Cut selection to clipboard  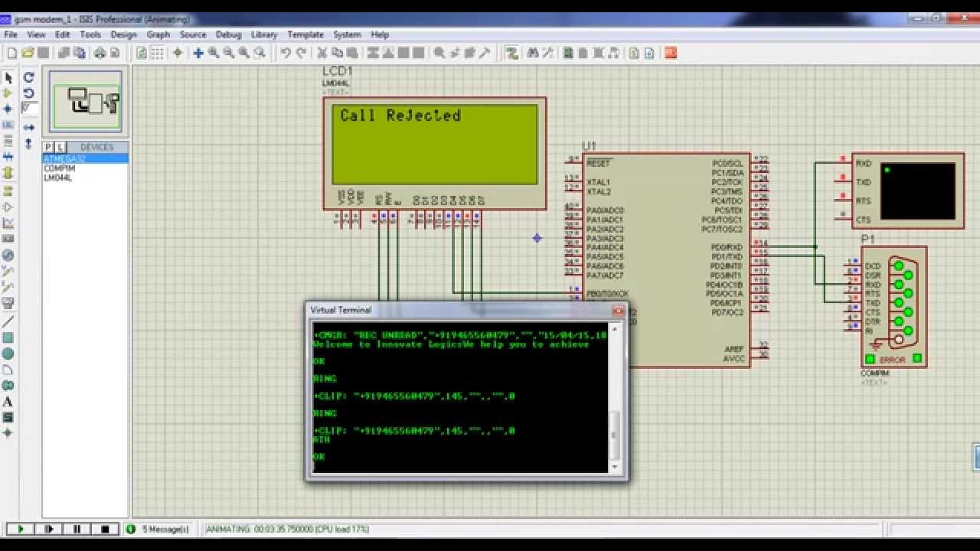(x=322, y=53)
